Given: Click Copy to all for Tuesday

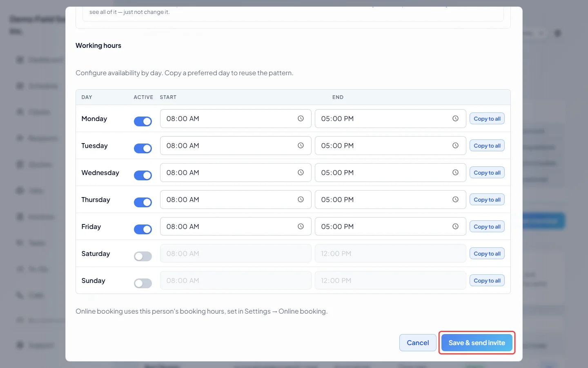Looking at the screenshot, I should [x=487, y=146].
